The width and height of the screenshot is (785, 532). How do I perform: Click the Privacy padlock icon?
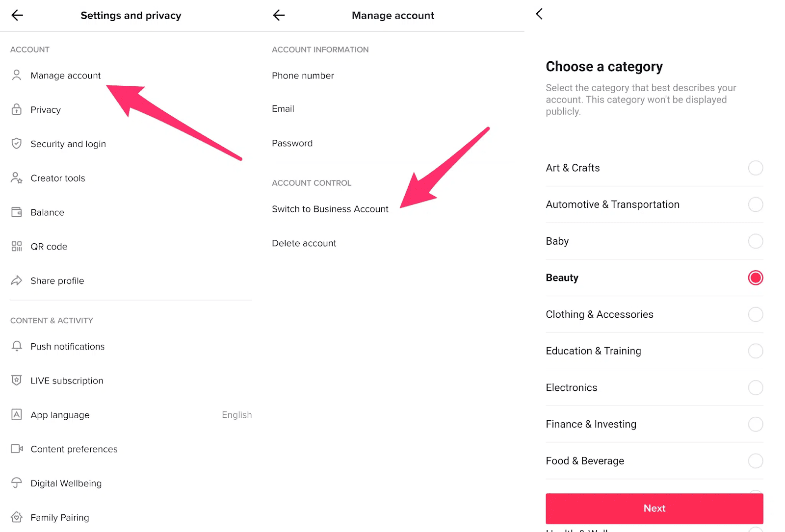(16, 109)
